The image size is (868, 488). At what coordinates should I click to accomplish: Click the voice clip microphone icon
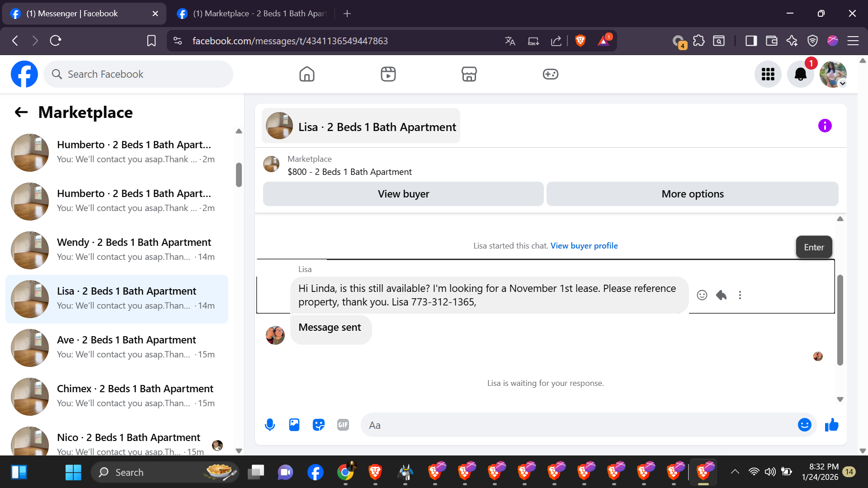point(270,425)
